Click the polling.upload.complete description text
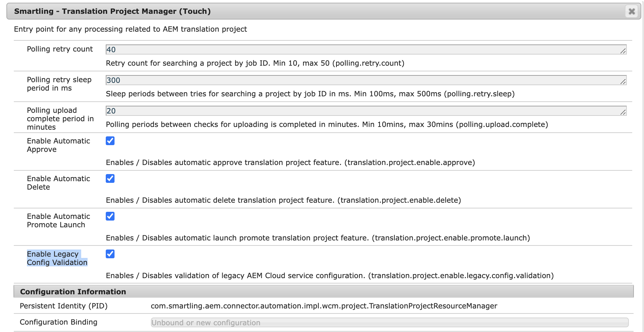The image size is (644, 332). pyautogui.click(x=327, y=125)
